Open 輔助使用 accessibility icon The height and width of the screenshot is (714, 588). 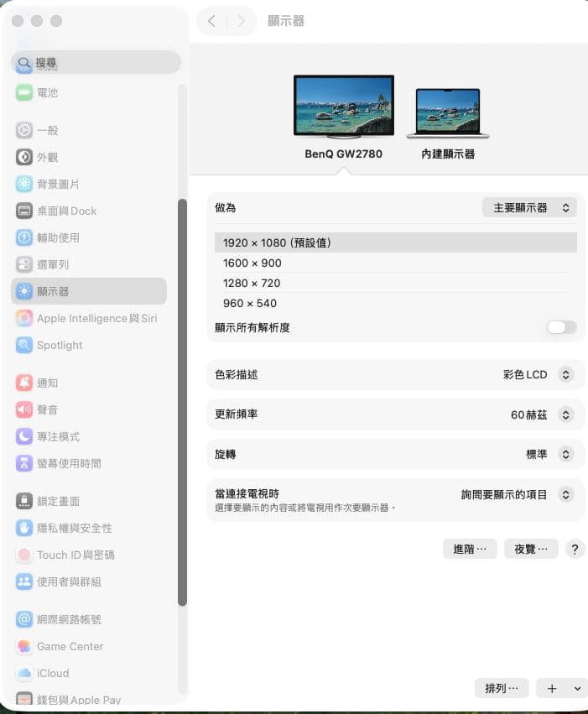coord(24,237)
